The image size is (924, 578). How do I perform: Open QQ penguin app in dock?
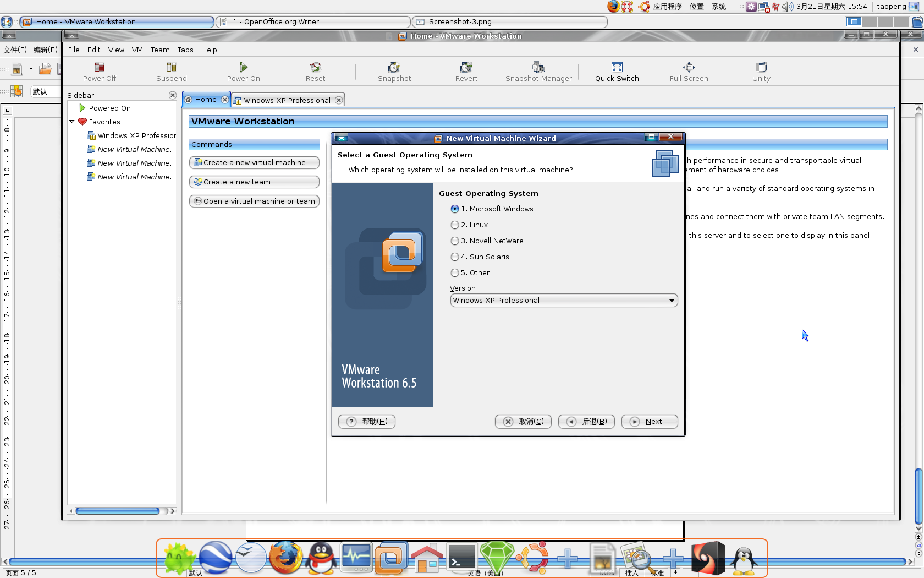(321, 558)
